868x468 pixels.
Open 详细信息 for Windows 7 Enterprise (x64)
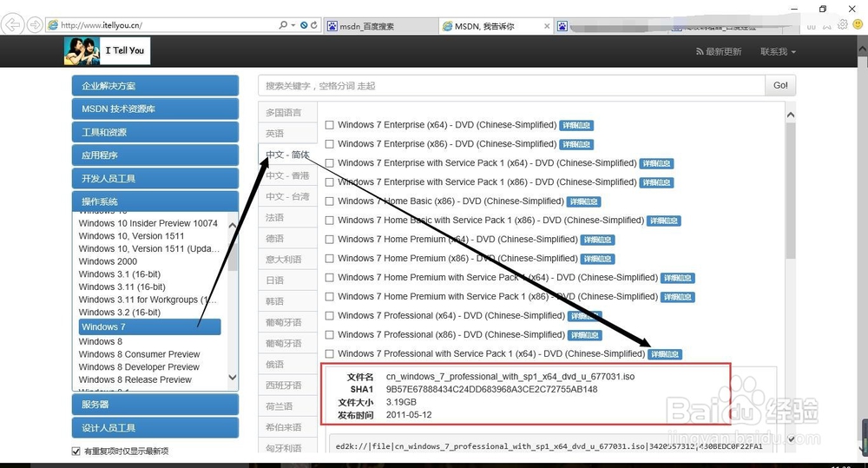point(576,126)
